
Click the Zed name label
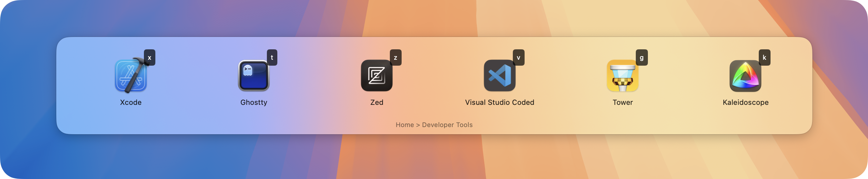pos(377,102)
